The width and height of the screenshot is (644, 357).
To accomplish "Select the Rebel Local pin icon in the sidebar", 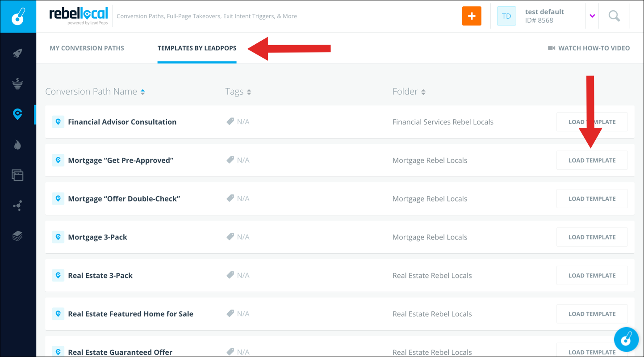I will pos(17,114).
